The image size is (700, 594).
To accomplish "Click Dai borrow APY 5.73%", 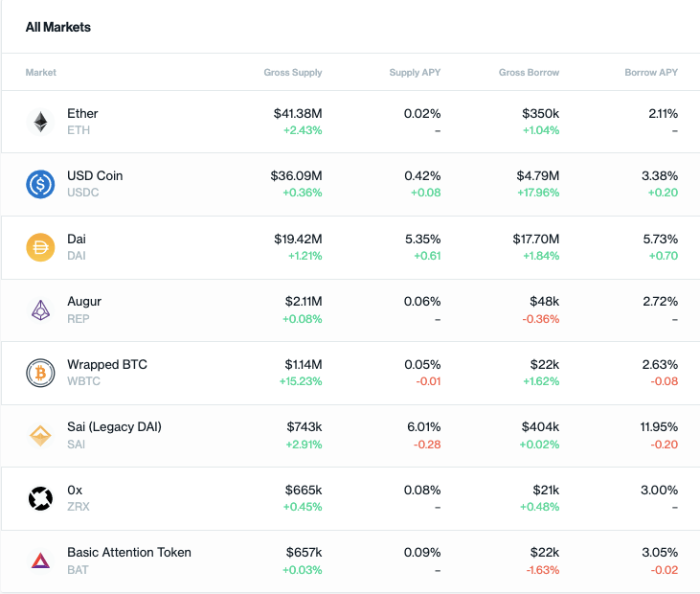I will [x=661, y=239].
